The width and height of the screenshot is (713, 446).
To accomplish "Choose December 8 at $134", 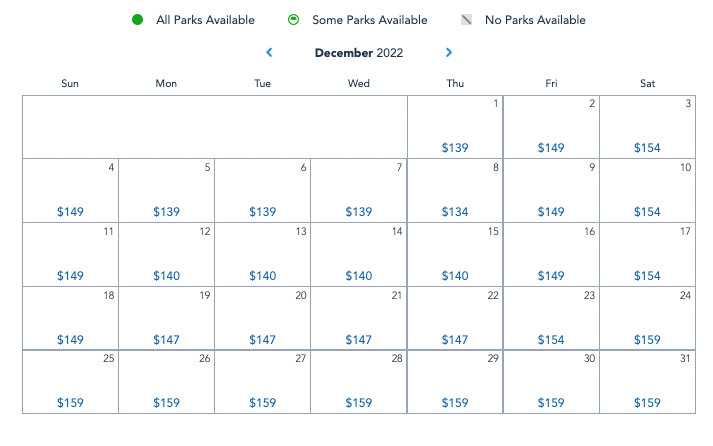I will pyautogui.click(x=455, y=190).
